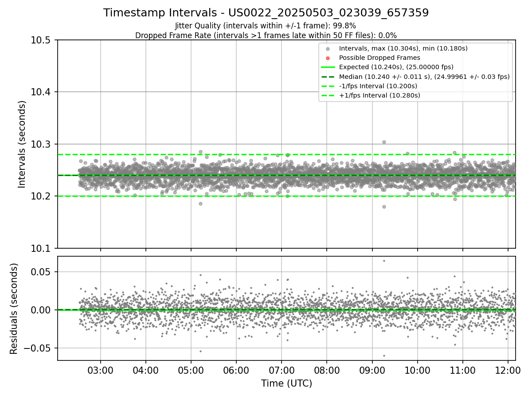Click the 09:00 time tick label
The width and height of the screenshot is (532, 399).
tap(372, 371)
